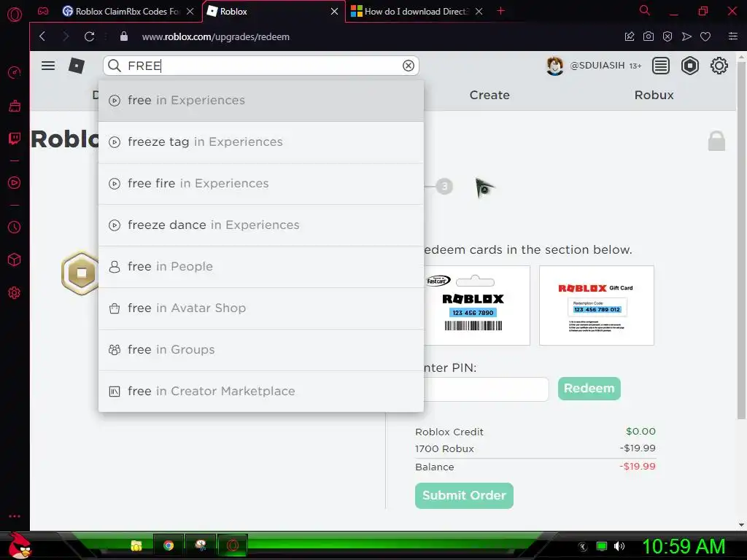Click the 10:59 AM clock
The width and height of the screenshot is (747, 560).
pos(684,546)
